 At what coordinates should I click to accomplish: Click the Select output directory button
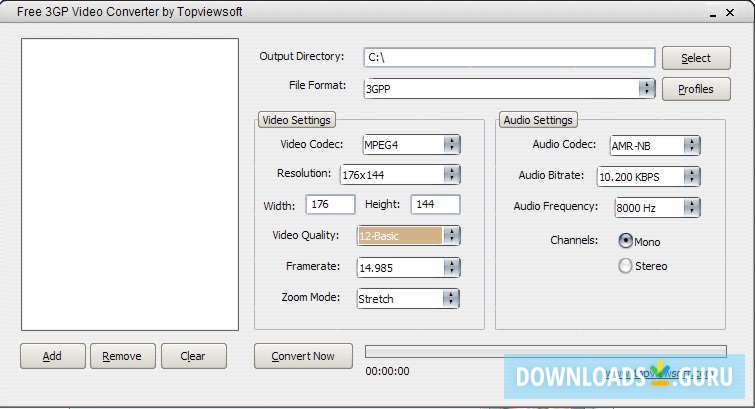click(696, 58)
